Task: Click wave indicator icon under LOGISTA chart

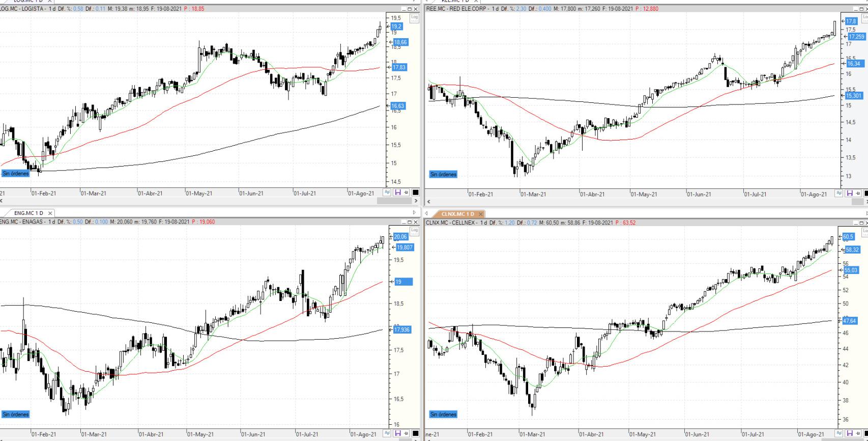Action: (388, 192)
